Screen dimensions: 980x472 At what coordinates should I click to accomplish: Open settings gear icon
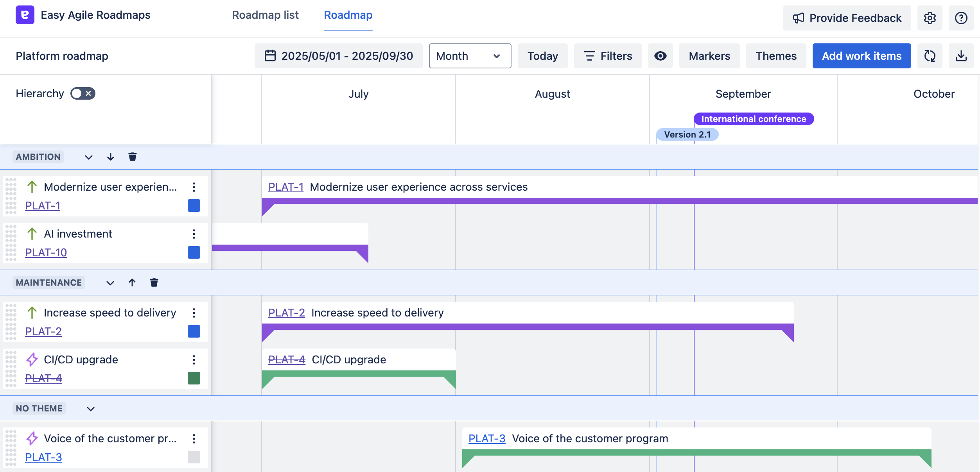[930, 18]
